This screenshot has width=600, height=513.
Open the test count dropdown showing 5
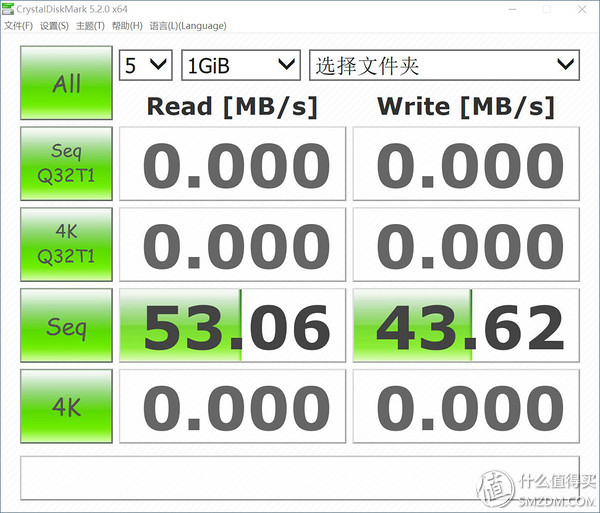[145, 65]
